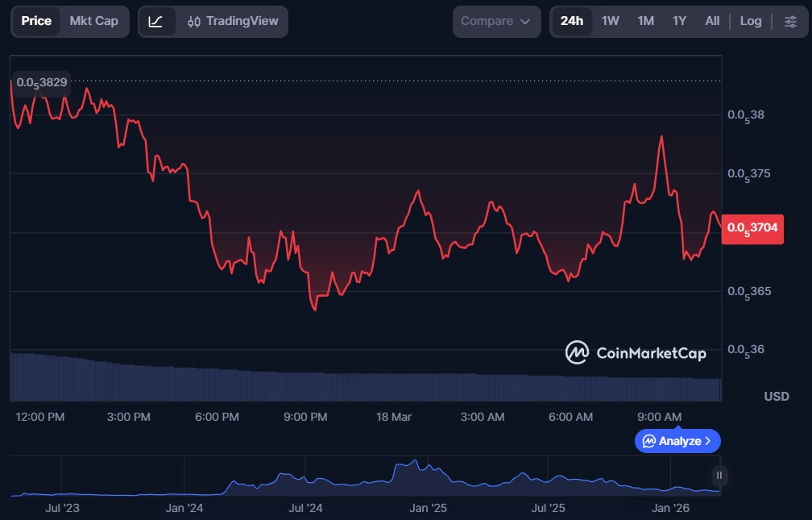Select the 24h time range

point(572,21)
